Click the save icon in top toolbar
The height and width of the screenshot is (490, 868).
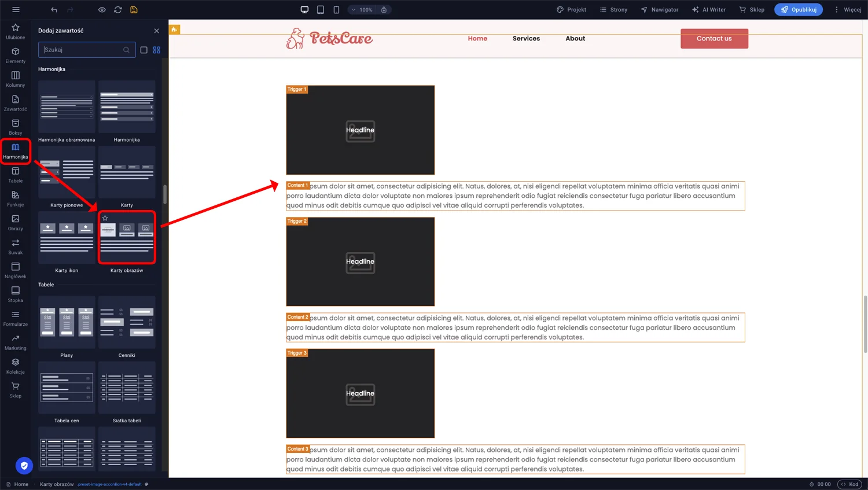(134, 10)
